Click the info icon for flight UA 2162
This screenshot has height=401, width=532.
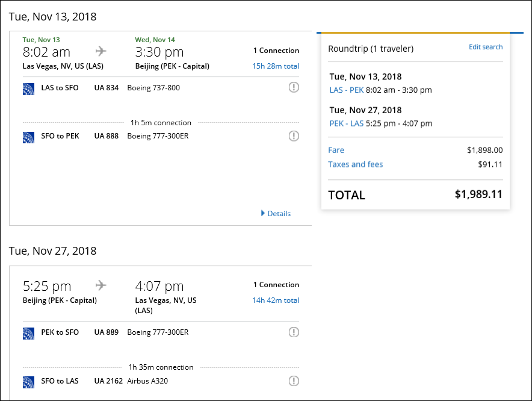point(294,381)
